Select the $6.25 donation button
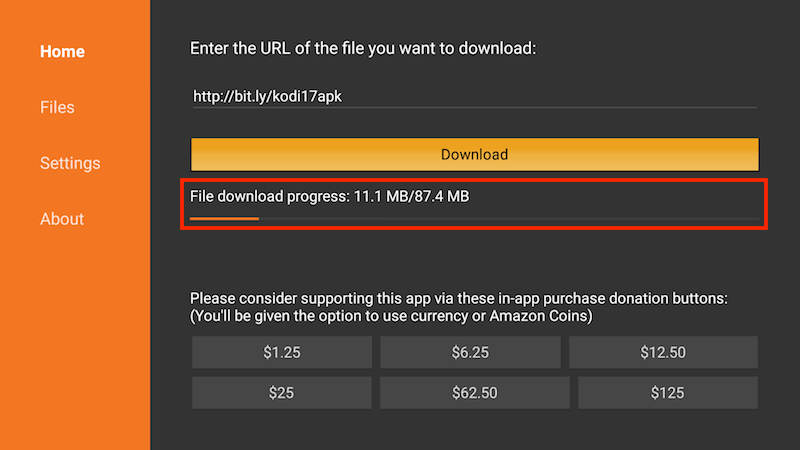This screenshot has width=800, height=450. (470, 352)
